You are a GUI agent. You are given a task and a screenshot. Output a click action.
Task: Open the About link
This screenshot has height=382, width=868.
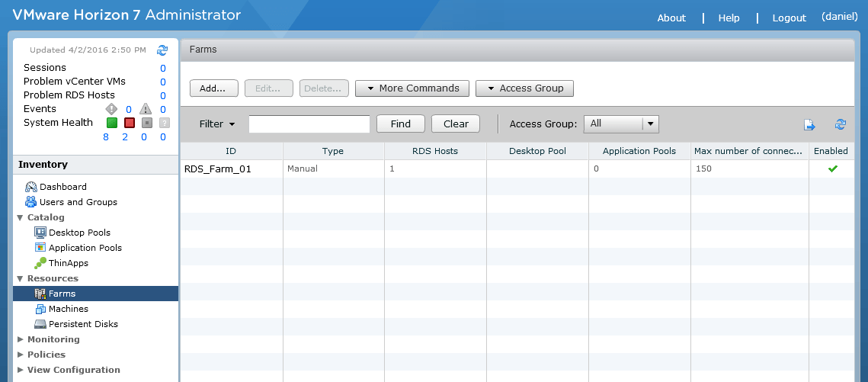pos(671,18)
